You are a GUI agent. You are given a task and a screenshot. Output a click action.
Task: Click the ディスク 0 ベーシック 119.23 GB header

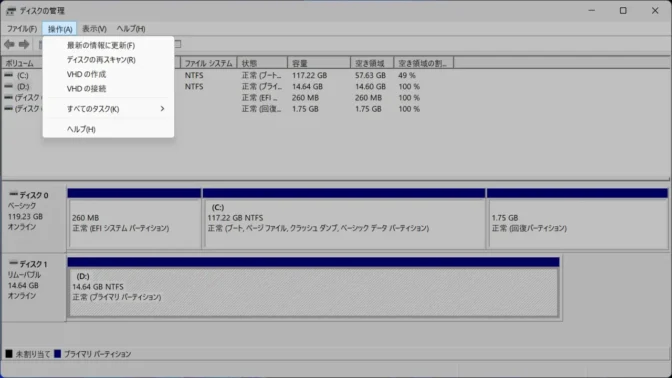pyautogui.click(x=34, y=219)
